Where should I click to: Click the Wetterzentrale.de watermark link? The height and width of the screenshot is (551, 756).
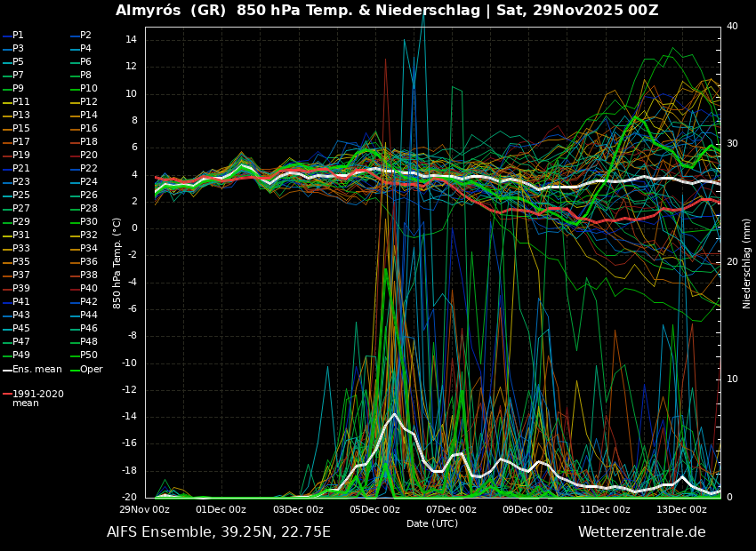[x=641, y=532]
